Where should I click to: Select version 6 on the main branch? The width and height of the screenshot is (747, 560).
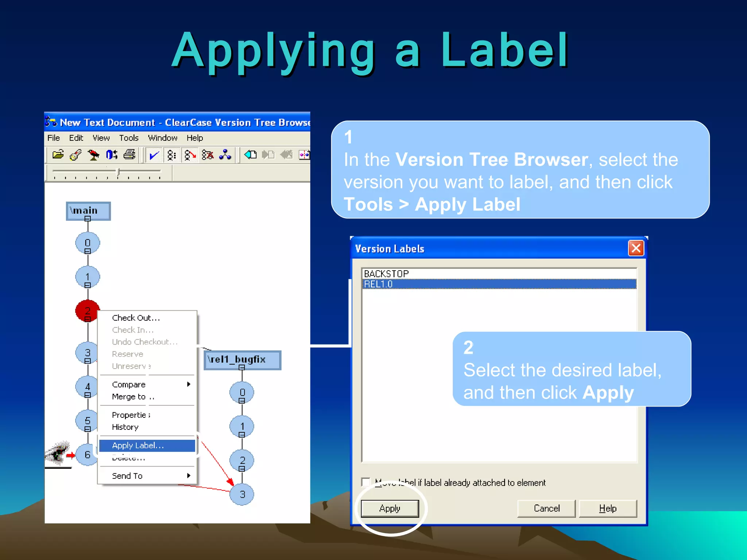87,455
